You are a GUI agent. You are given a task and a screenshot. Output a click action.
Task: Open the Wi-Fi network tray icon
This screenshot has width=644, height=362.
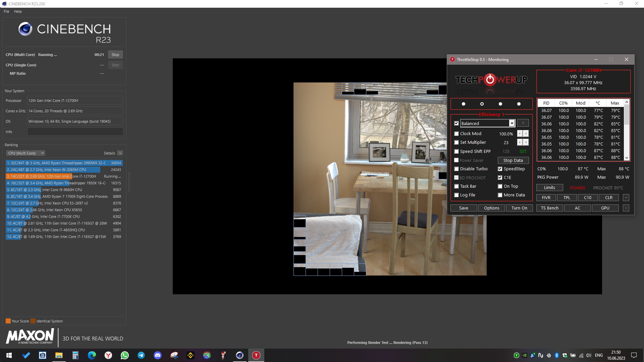(581, 355)
